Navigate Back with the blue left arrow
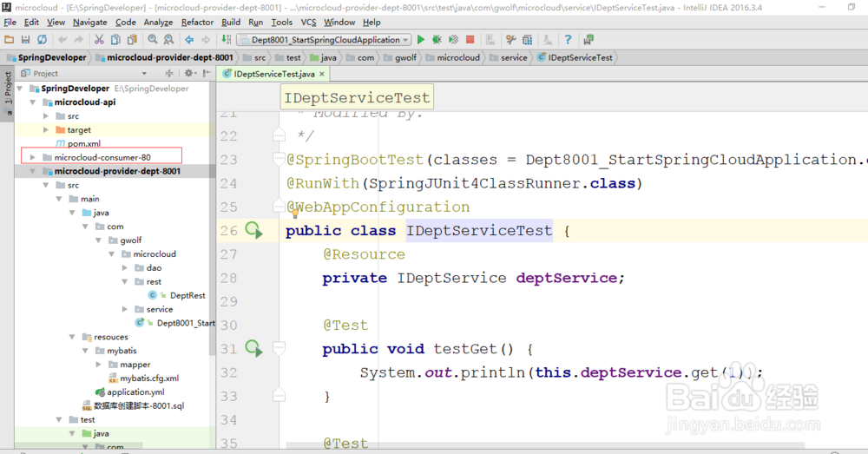The image size is (868, 454). click(189, 40)
